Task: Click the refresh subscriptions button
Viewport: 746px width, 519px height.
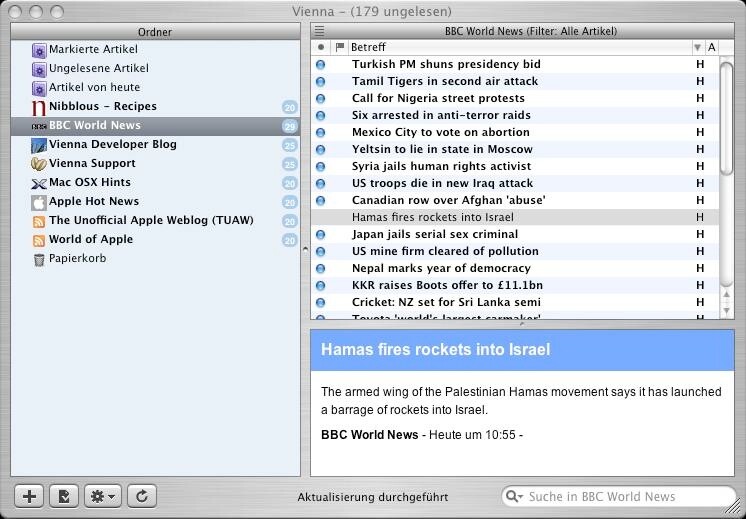Action: pyautogui.click(x=142, y=497)
